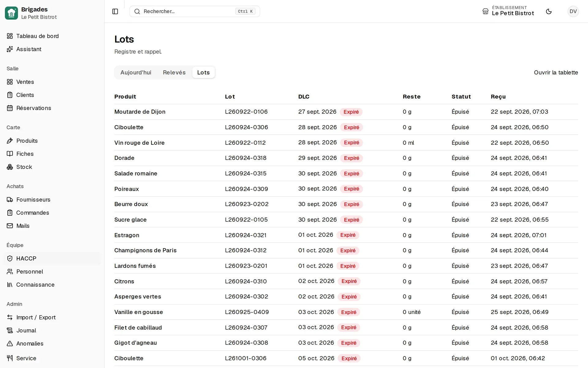Click the Personnel people icon
Viewport: 588px width, 368px height.
10,272
